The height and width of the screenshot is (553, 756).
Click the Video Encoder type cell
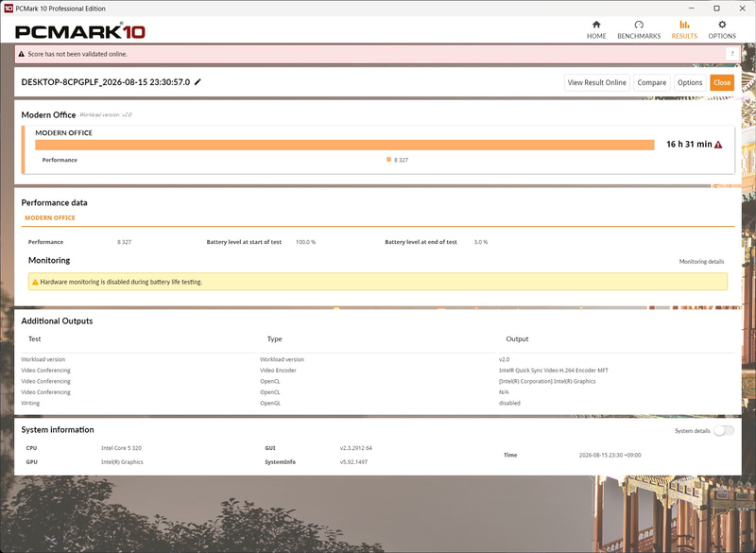click(278, 371)
